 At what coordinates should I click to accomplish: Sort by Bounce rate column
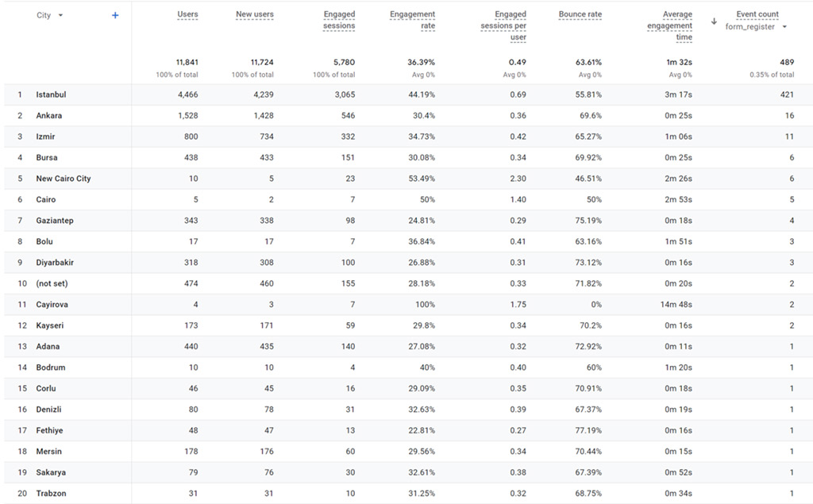pos(580,14)
